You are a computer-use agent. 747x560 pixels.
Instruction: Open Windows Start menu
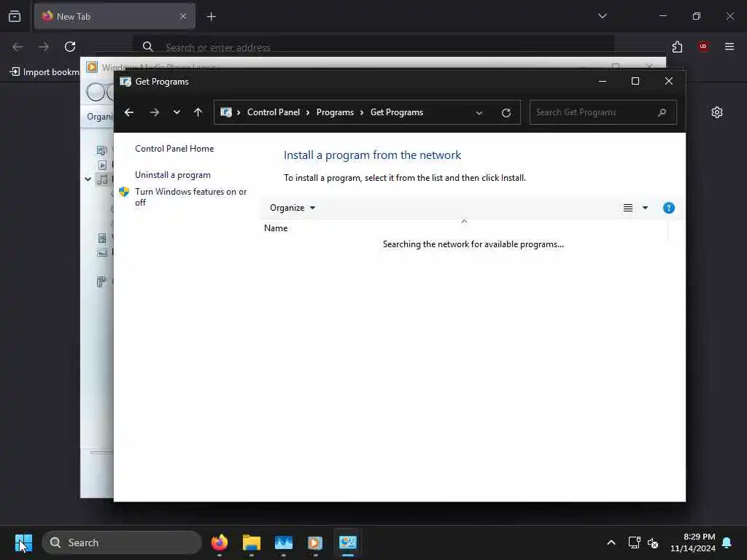(x=23, y=542)
